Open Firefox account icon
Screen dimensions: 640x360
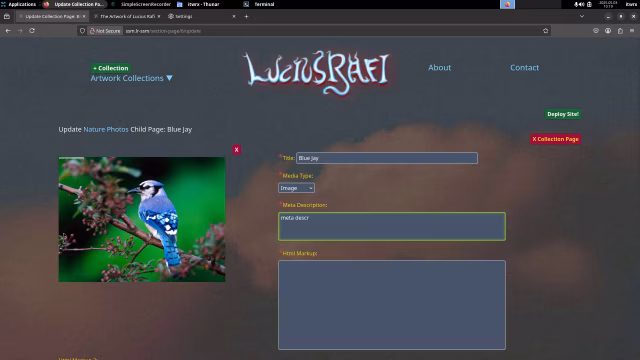point(608,31)
